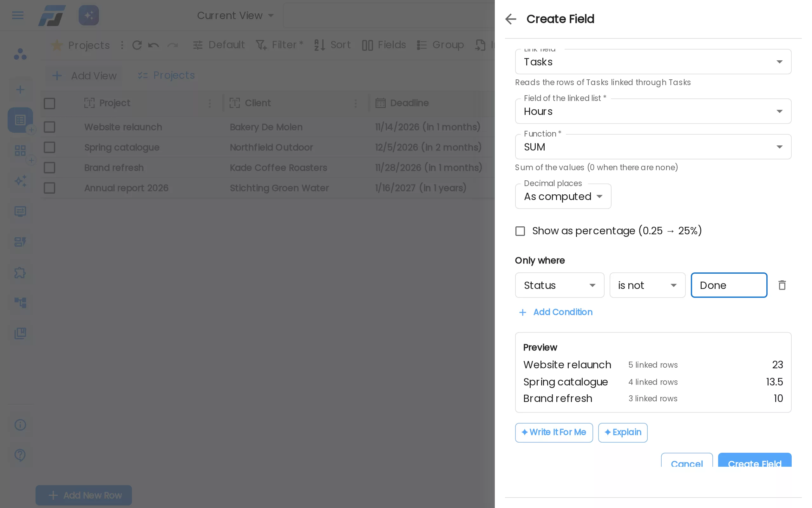Click the '12/5/2026 (in 2 months)' deadline cell
812x508 pixels.
coord(428,147)
